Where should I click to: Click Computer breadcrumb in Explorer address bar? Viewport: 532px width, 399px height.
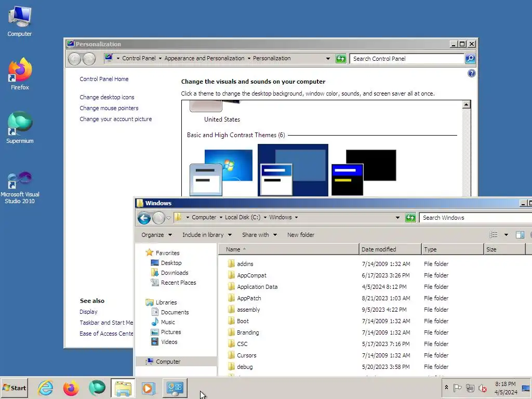pyautogui.click(x=204, y=217)
